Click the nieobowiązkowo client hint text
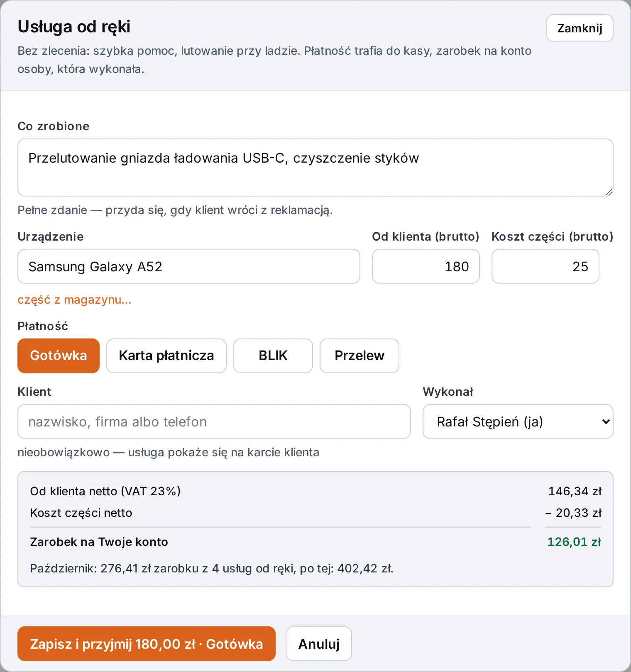 [169, 452]
